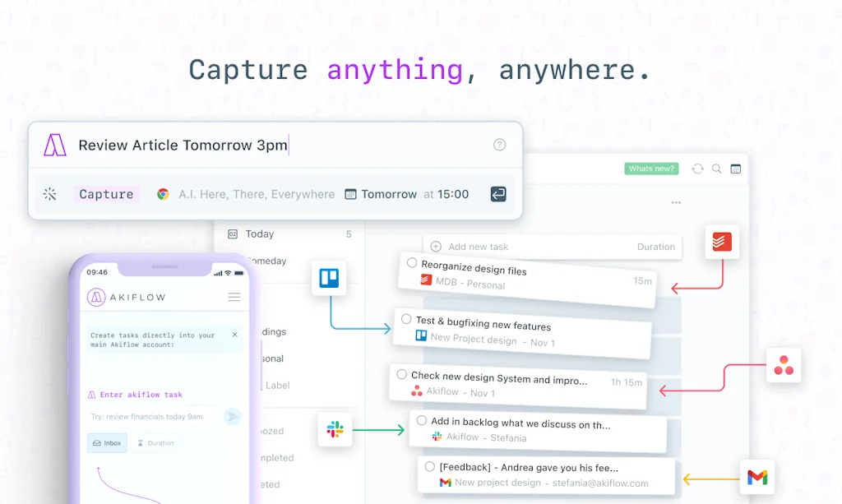Screen dimensions: 842x504
Task: Check off the [Feedback] Andrea task
Action: [x=429, y=466]
